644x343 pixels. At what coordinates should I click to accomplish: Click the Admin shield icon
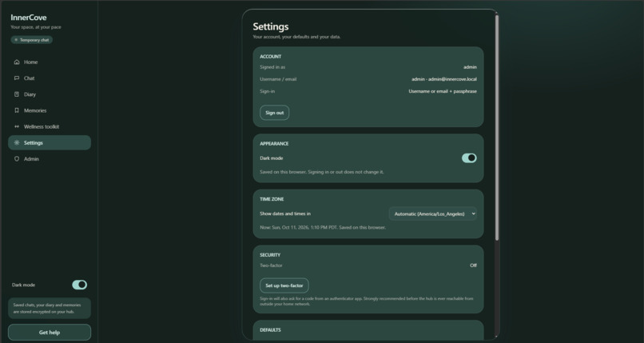17,159
